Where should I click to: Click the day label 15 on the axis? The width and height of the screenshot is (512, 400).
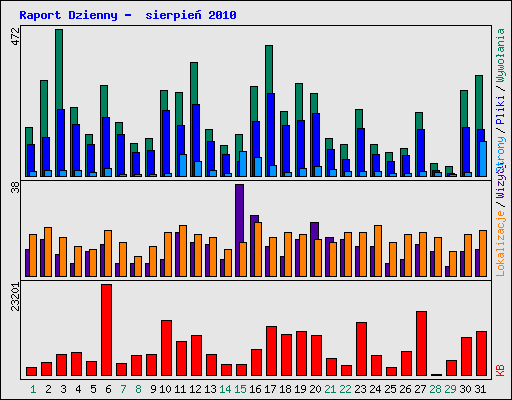coord(240,389)
